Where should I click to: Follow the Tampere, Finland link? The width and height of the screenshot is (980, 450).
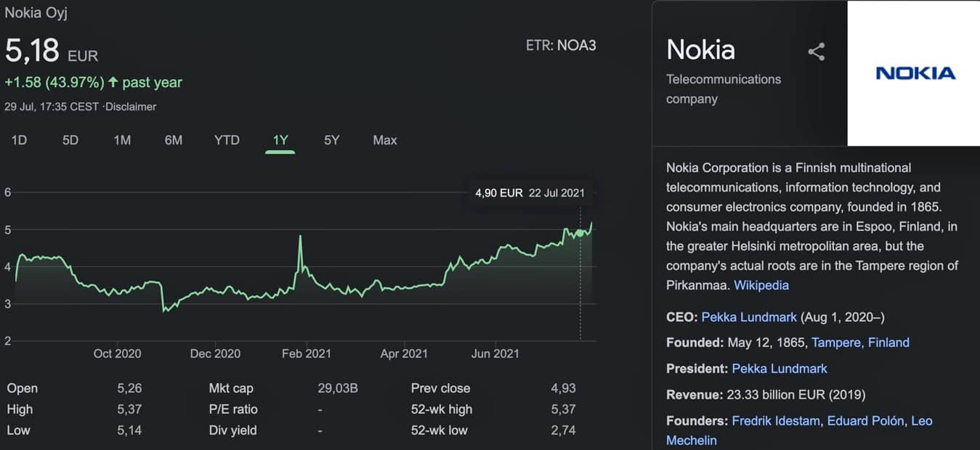[x=860, y=343]
